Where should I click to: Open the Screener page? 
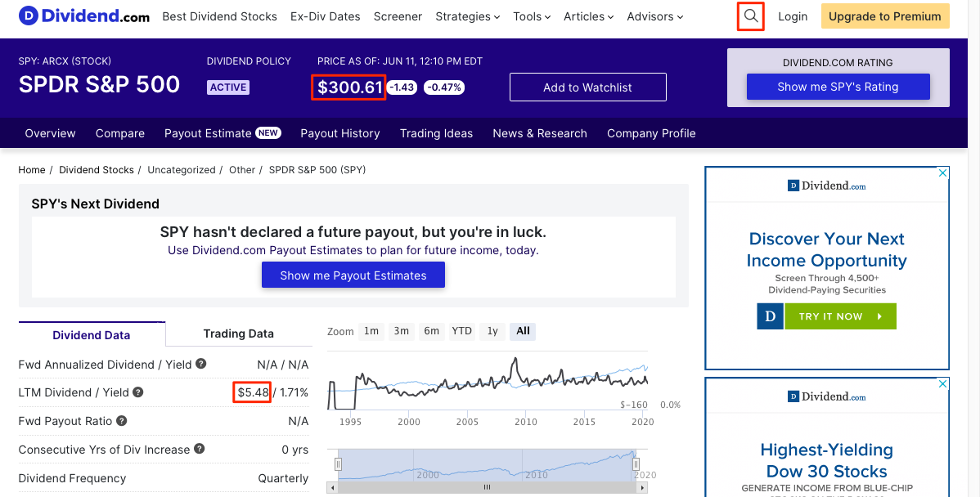(398, 17)
